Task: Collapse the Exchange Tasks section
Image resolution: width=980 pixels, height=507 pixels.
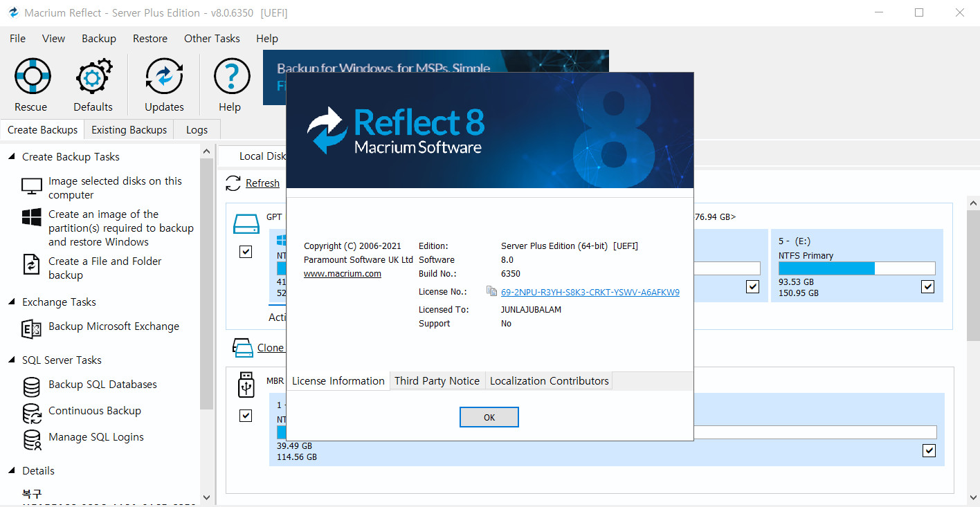Action: (x=12, y=302)
